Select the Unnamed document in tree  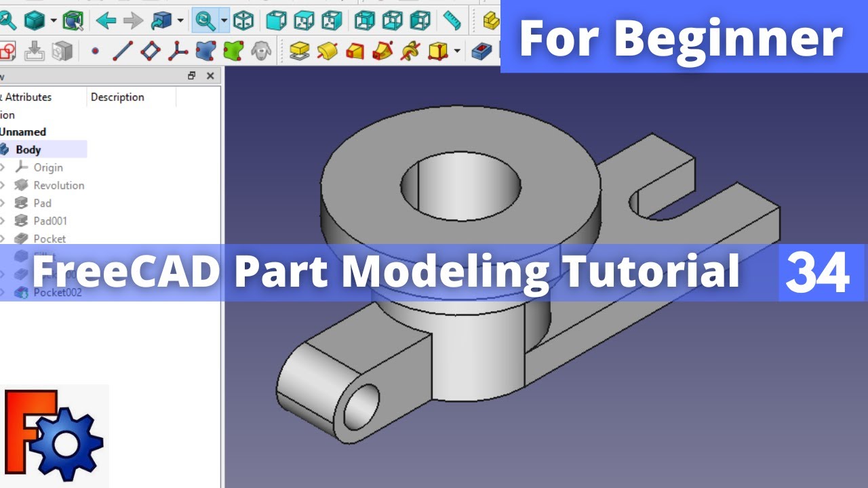23,132
